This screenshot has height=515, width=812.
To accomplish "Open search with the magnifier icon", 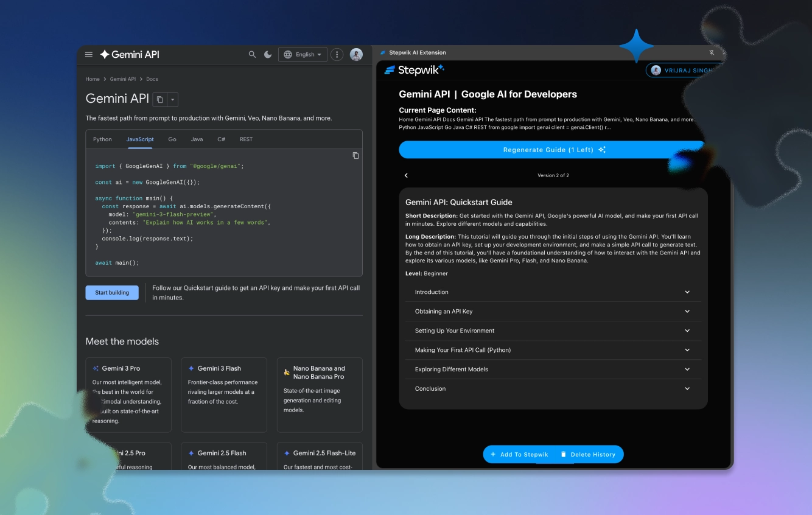I will 252,55.
